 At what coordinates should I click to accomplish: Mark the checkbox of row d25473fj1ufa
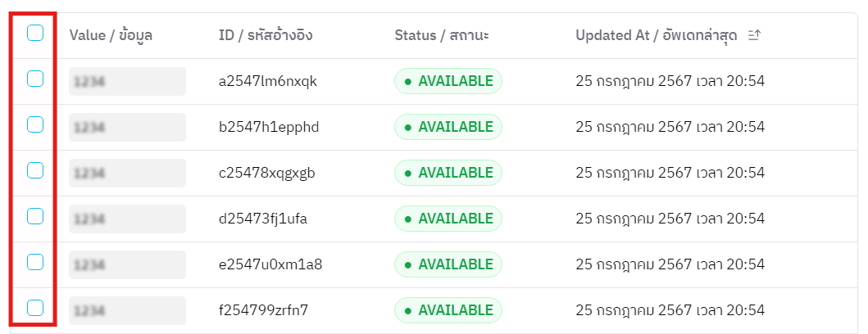35,216
